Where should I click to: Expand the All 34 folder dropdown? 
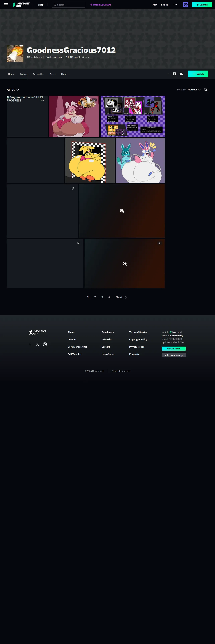click(13, 90)
